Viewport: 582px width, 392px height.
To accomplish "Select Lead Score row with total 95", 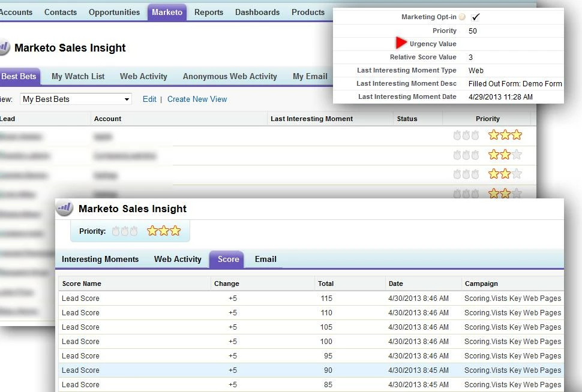I will (x=311, y=356).
